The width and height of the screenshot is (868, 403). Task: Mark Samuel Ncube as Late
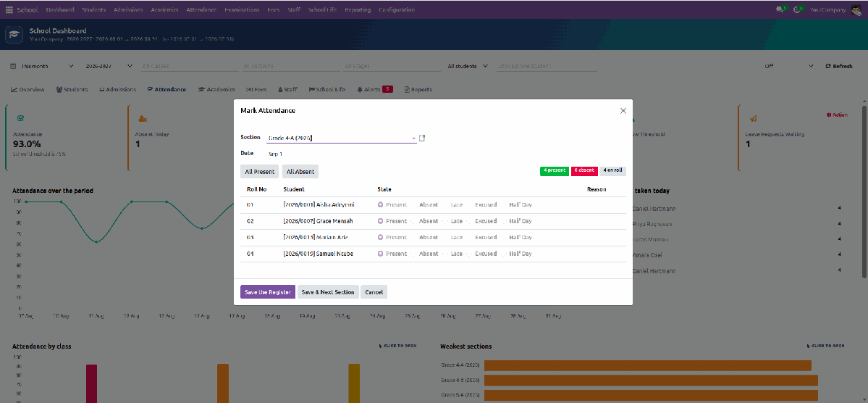tap(456, 254)
